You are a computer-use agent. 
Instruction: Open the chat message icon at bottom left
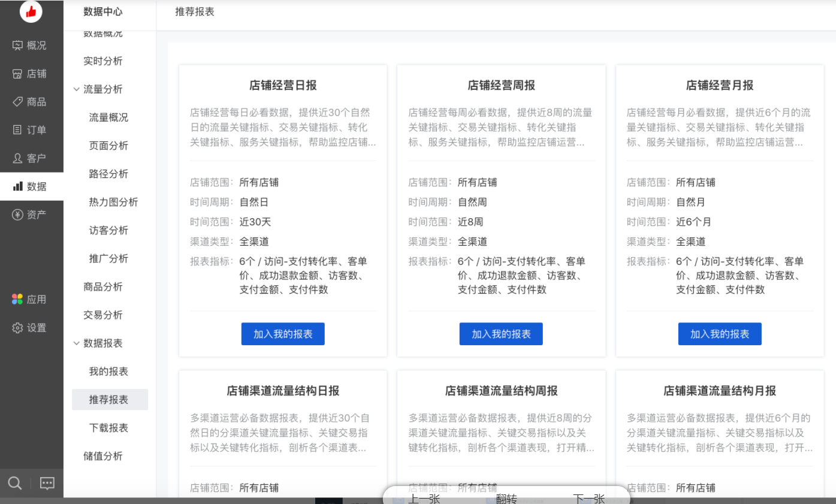pyautogui.click(x=47, y=483)
